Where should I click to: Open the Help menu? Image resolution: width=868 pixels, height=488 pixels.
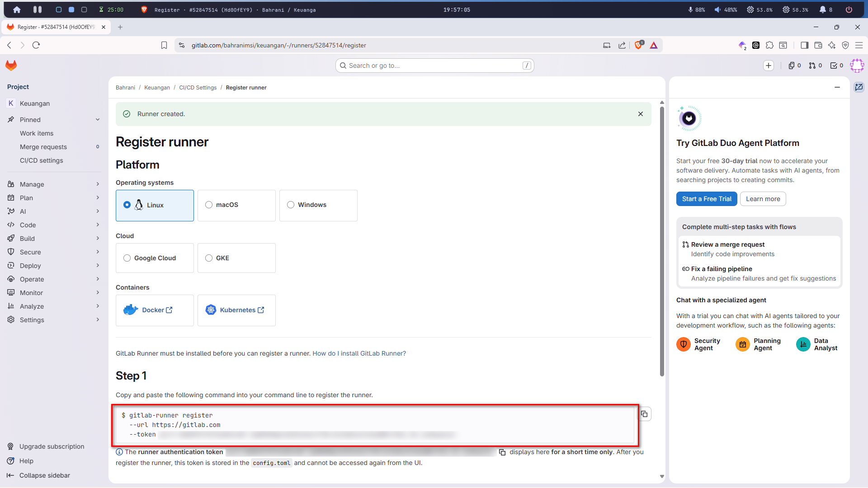click(x=20, y=461)
